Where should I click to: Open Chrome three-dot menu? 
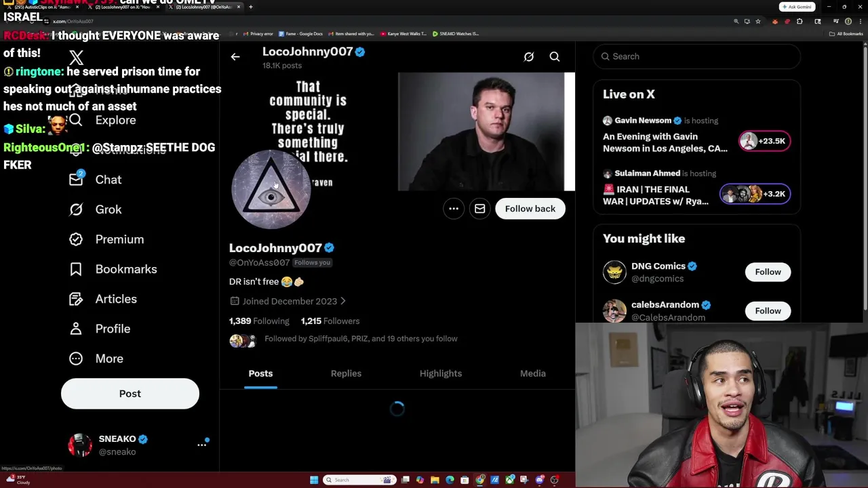click(x=861, y=22)
